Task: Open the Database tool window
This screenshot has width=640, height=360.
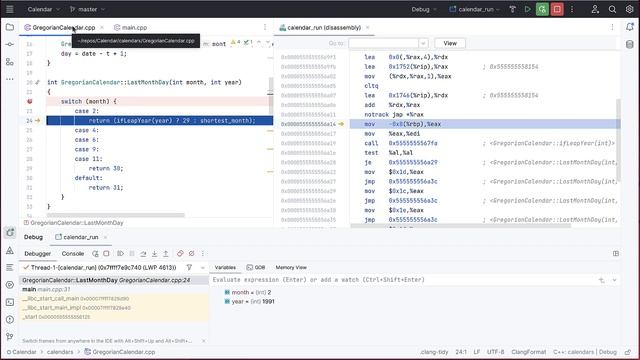Action: pos(630,44)
